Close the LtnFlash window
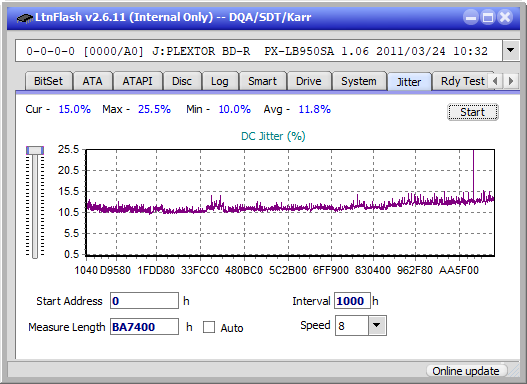The image size is (527, 384). pyautogui.click(x=505, y=17)
